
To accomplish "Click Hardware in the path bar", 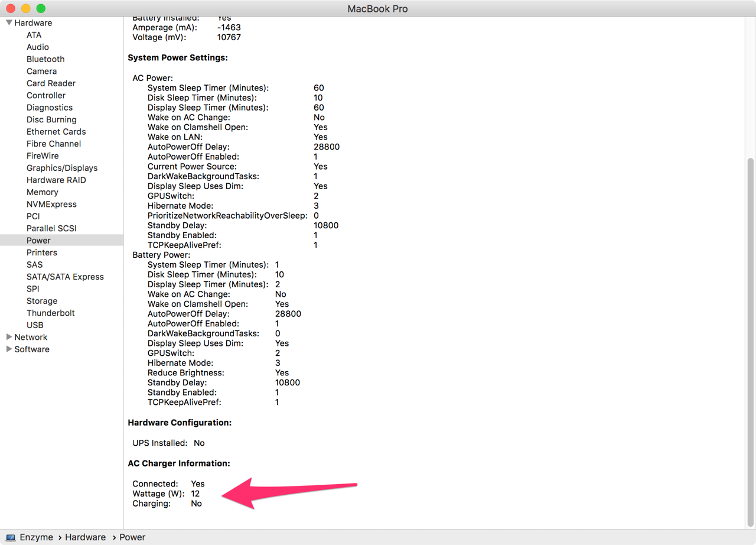I will click(x=85, y=537).
